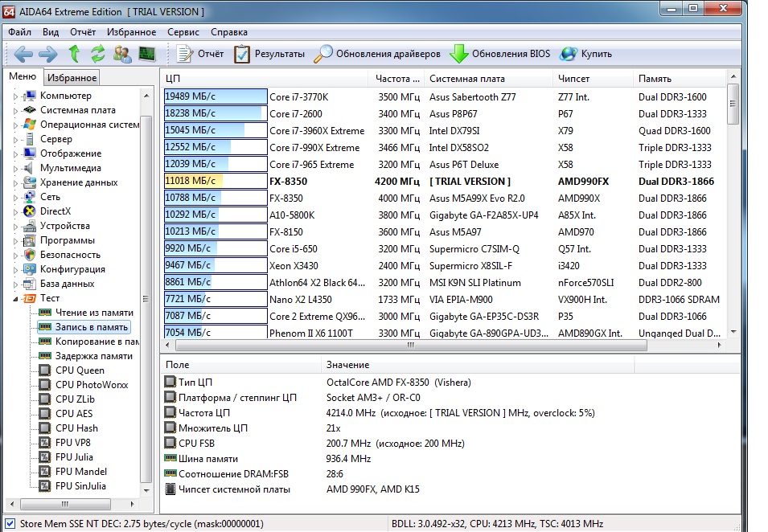Collapse the Тест tree node

[x=15, y=298]
